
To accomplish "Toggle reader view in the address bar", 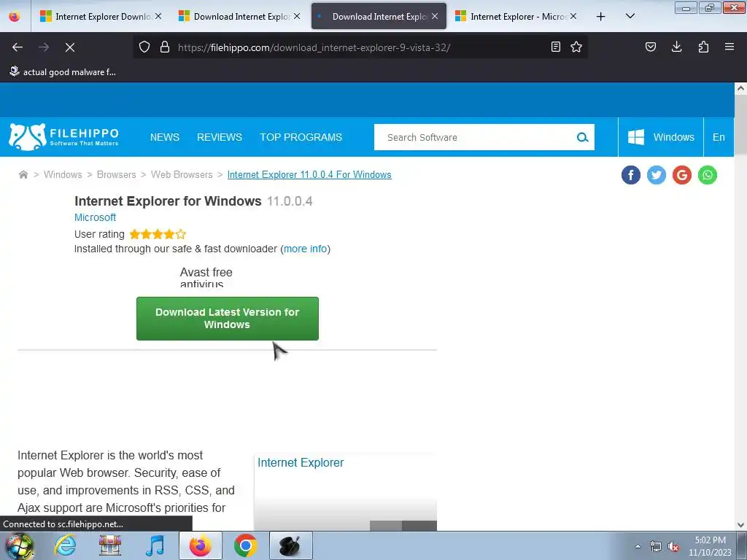I will (555, 47).
